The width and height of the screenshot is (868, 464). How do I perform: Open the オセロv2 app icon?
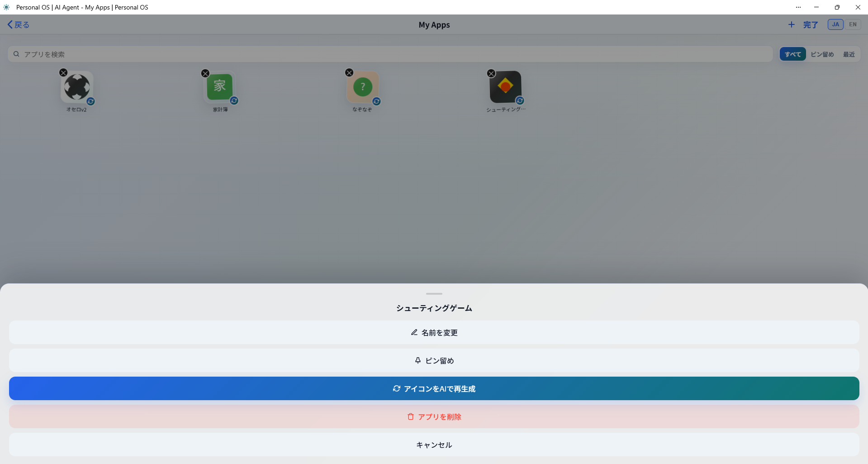pos(77,87)
